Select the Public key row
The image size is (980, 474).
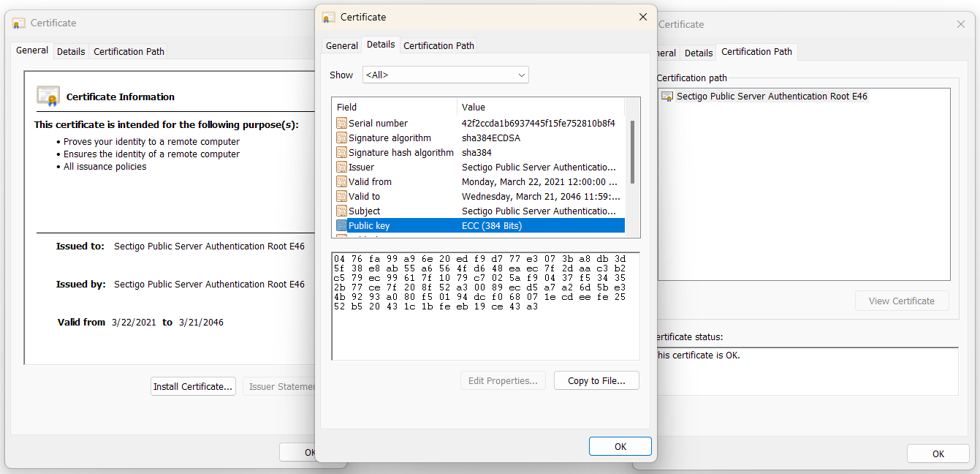479,225
